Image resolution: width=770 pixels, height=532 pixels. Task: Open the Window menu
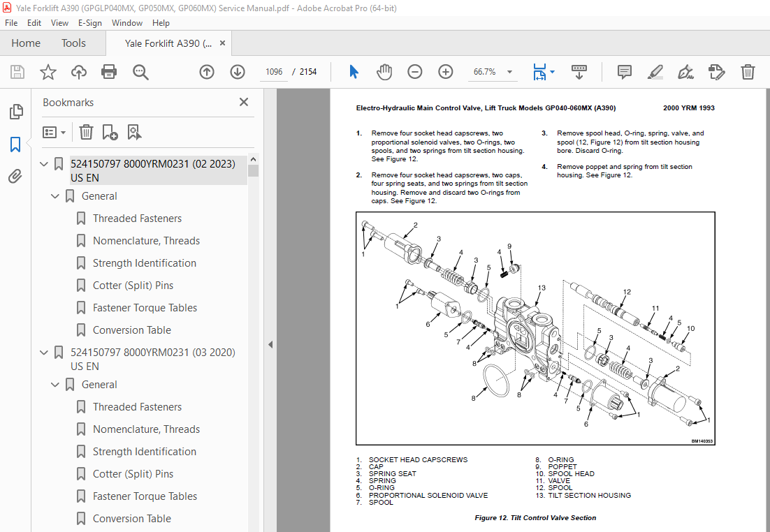126,23
